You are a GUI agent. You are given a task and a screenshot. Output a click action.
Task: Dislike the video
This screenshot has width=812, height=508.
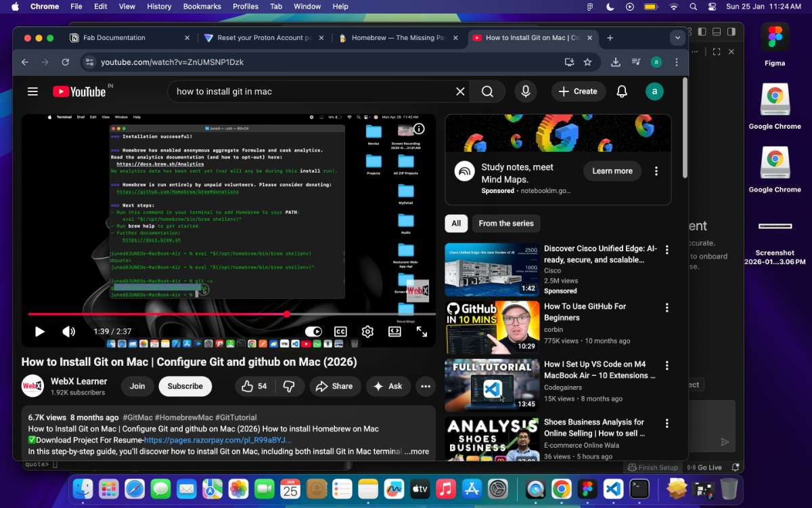point(289,386)
